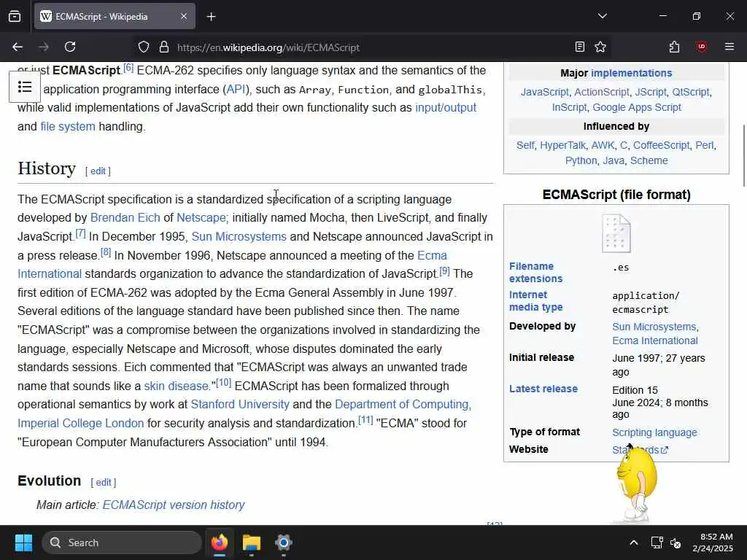Open Brendan Eich article link
Screen dimensions: 747x560
click(x=125, y=217)
